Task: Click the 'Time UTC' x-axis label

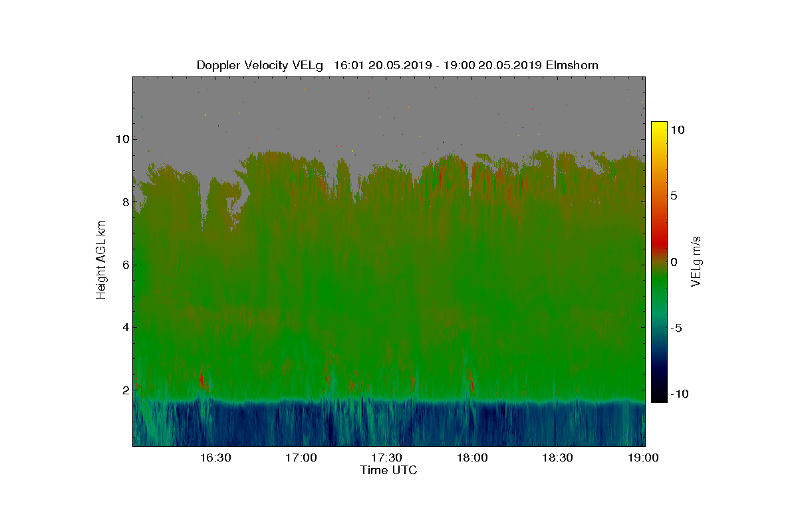Action: point(389,470)
